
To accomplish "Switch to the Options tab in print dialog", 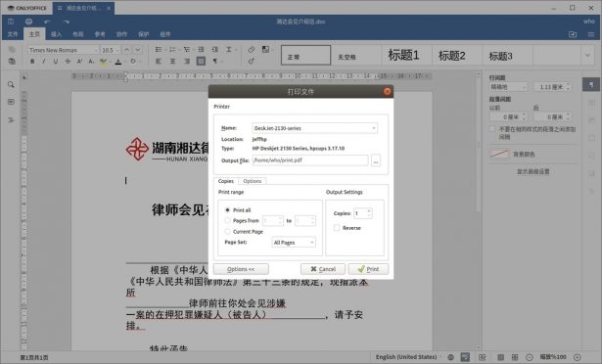I will tap(253, 181).
